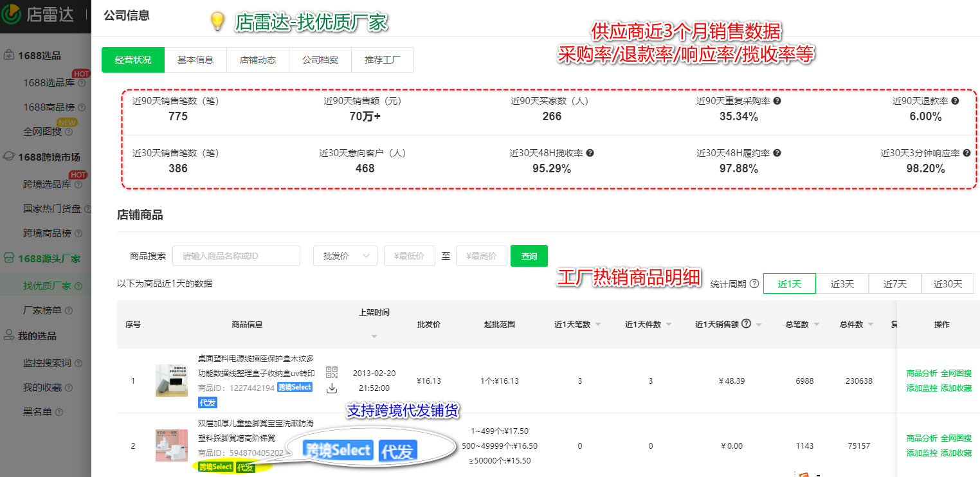The image size is (980, 477).
Task: Open the help icon next to 近90天退款率
Action: tap(955, 101)
